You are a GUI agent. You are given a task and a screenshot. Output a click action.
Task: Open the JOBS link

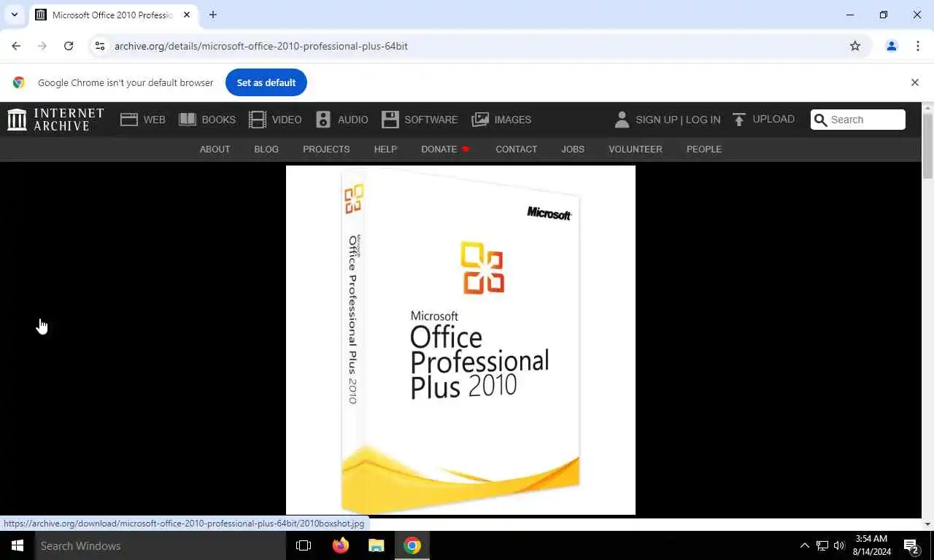(573, 149)
